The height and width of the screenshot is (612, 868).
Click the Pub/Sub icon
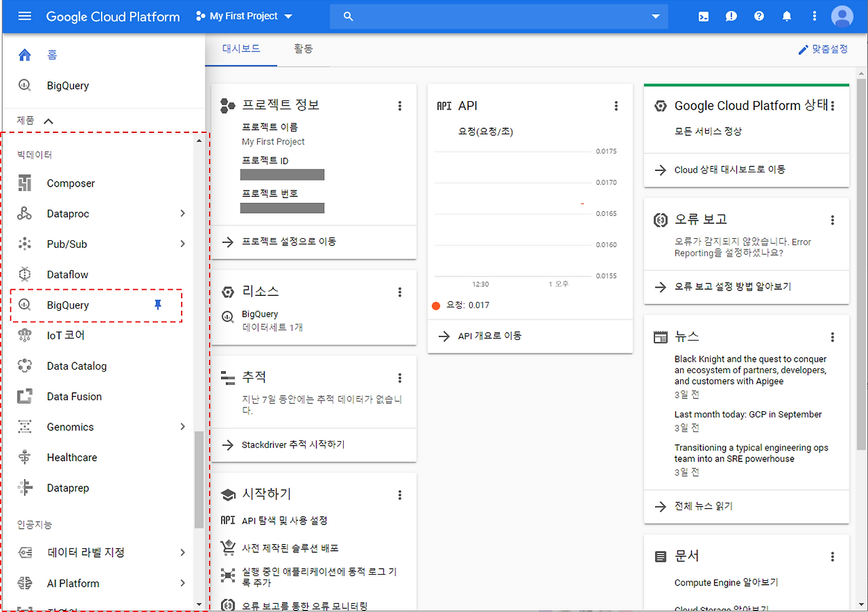pos(25,244)
